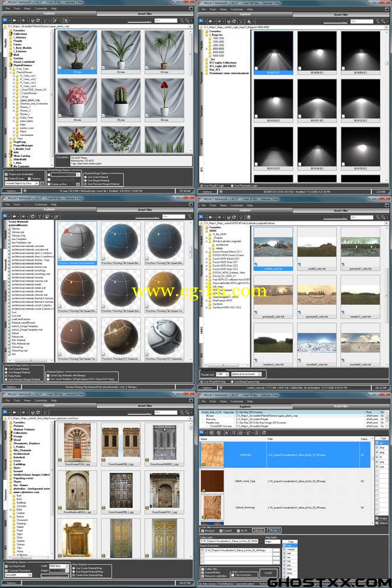Click the refresh icon in the HDRI window toolbar

(x=234, y=217)
